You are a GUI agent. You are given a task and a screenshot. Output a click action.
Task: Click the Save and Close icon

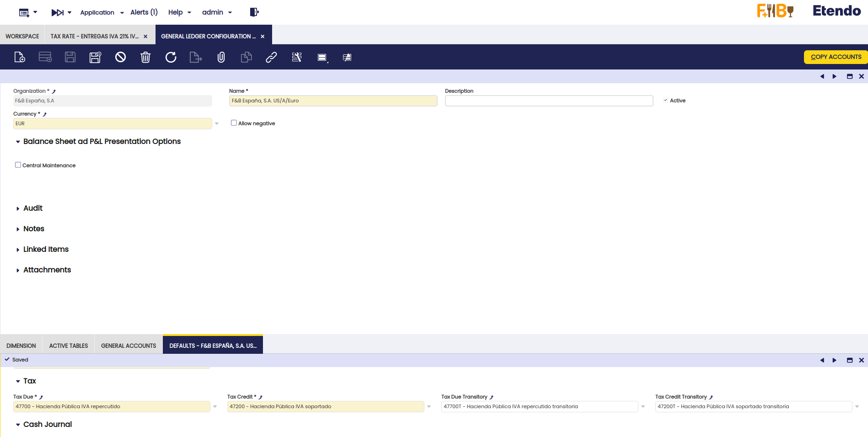95,57
